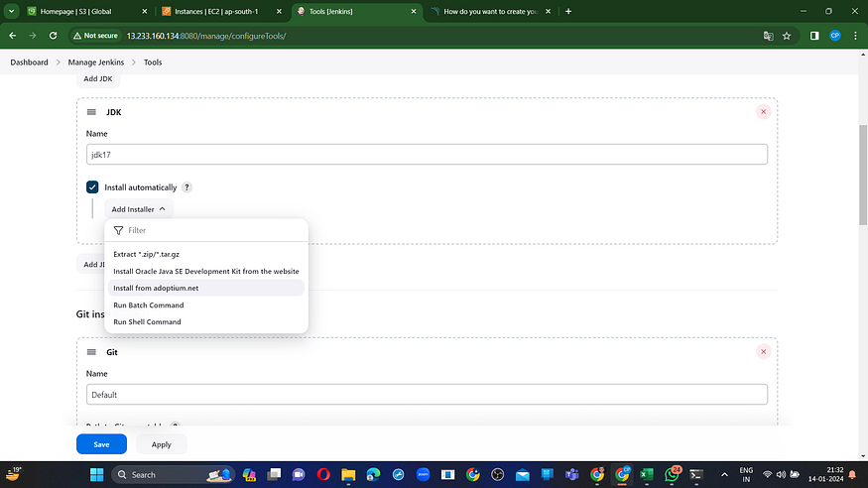Open the tab search chevron in Chrome

[x=11, y=11]
